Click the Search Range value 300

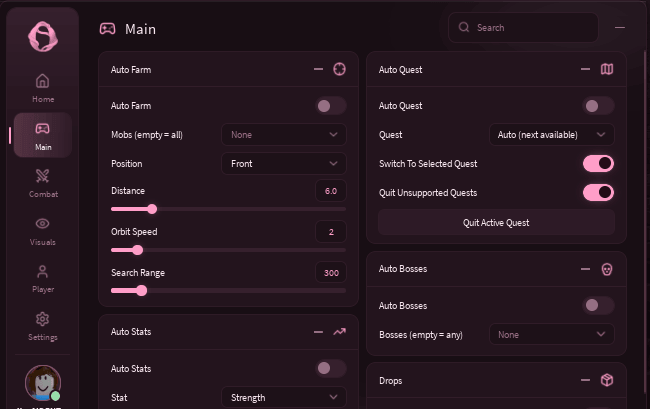(x=331, y=273)
